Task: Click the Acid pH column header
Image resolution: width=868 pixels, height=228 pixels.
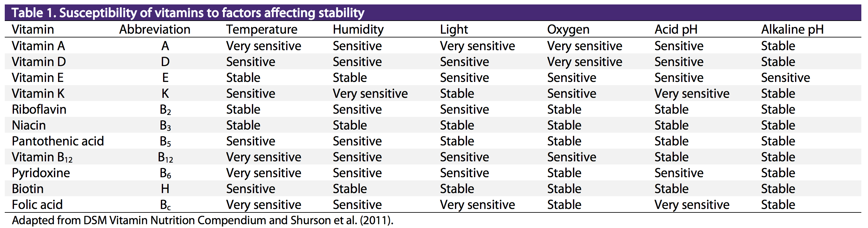Action: coord(676,30)
